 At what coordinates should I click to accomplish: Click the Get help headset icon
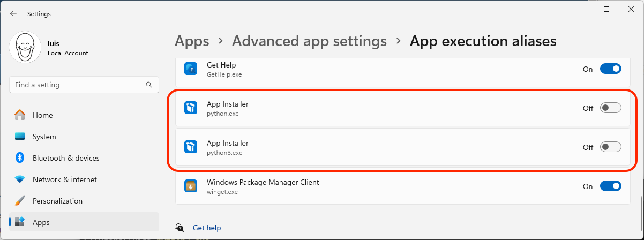pos(181,228)
